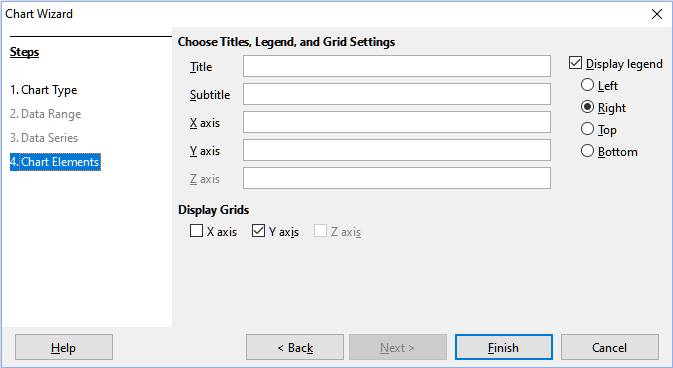Open step 3 Data Series
Viewport: 673px width, 368px height.
pos(44,138)
